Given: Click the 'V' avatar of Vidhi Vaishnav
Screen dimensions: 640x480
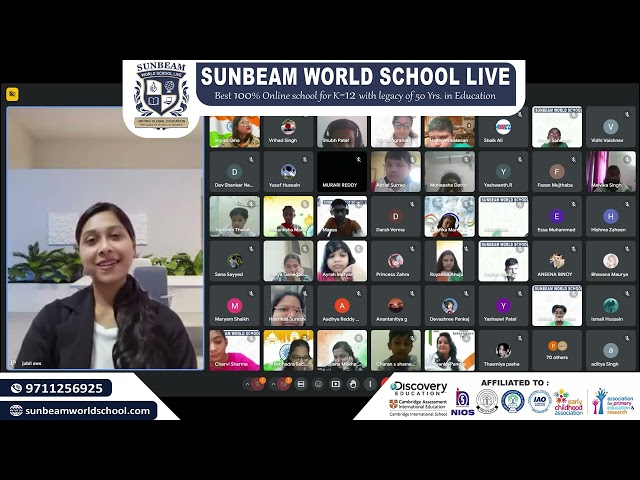Looking at the screenshot, I should click(611, 127).
